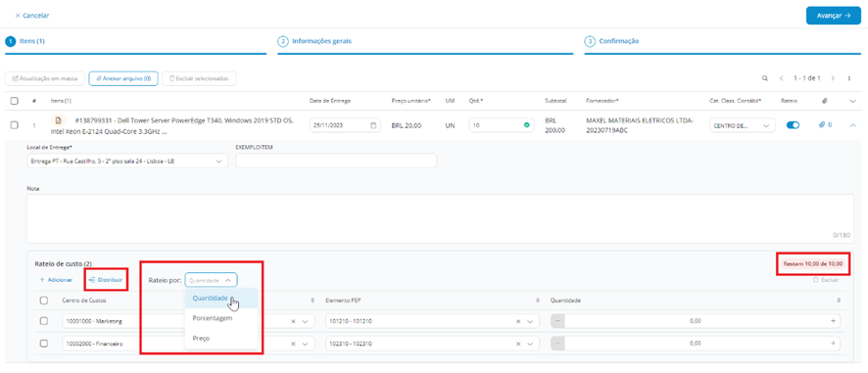Image resolution: width=868 pixels, height=373 pixels.
Task: Click the Excluir button in Rateio
Action: [825, 280]
